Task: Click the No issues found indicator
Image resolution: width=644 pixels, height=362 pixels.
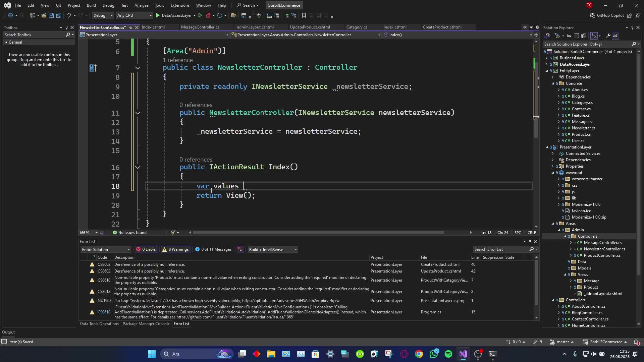Action: [129, 233]
